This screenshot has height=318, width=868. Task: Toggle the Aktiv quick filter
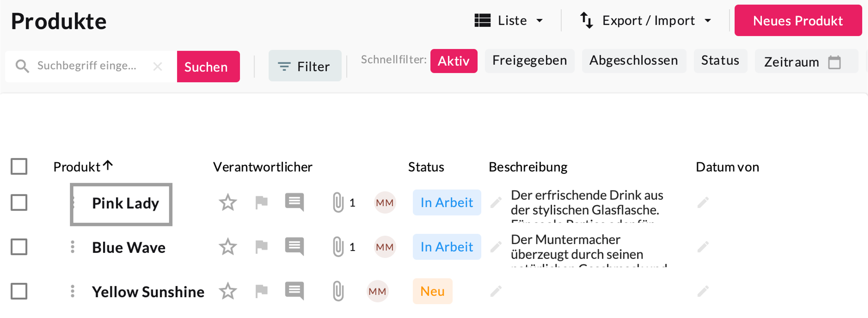click(x=453, y=61)
